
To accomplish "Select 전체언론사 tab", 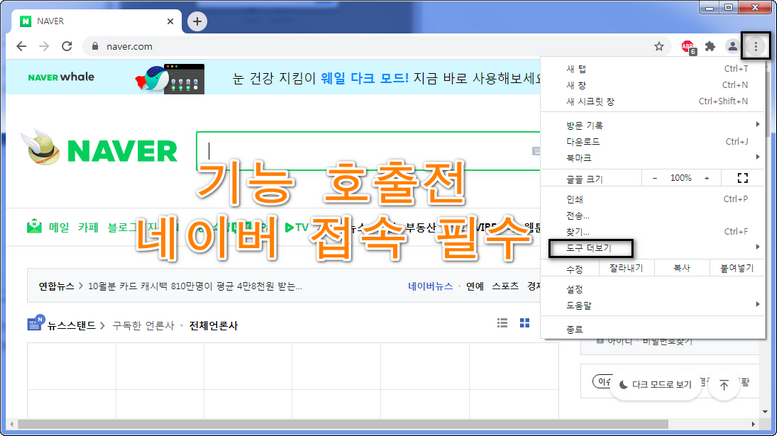I will click(214, 326).
